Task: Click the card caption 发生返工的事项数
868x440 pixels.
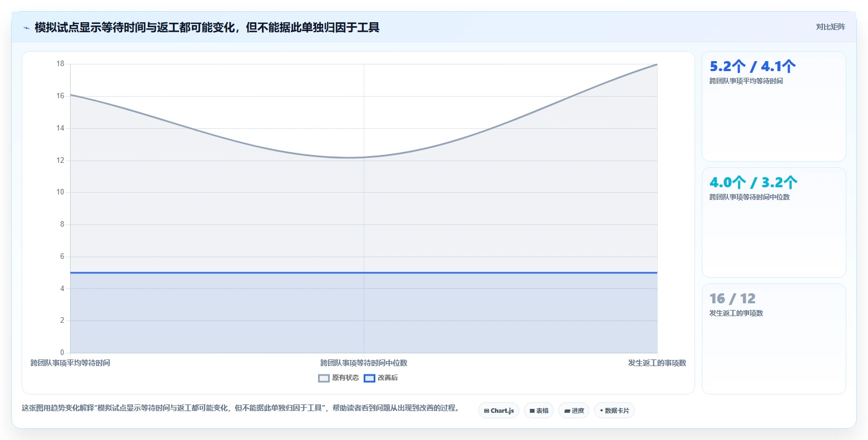Action: 736,313
